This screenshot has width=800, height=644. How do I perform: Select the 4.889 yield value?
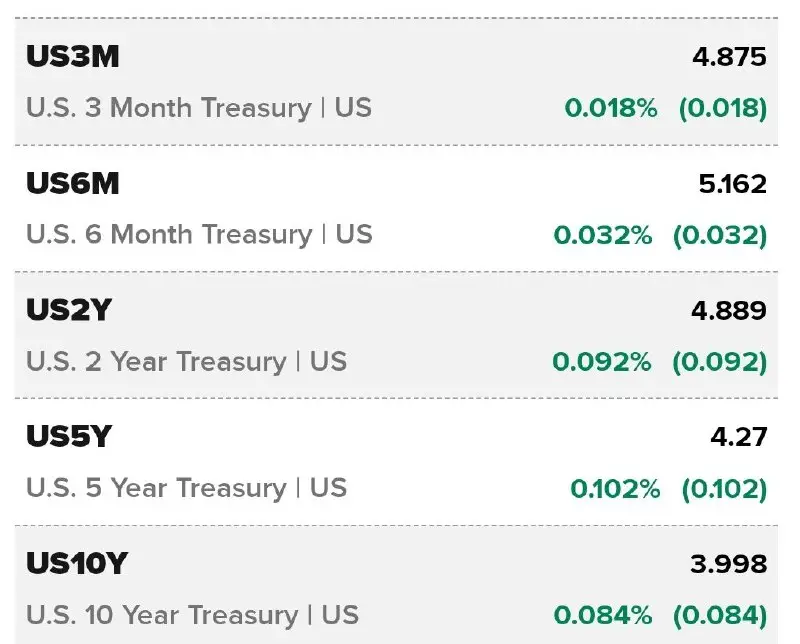point(729,310)
